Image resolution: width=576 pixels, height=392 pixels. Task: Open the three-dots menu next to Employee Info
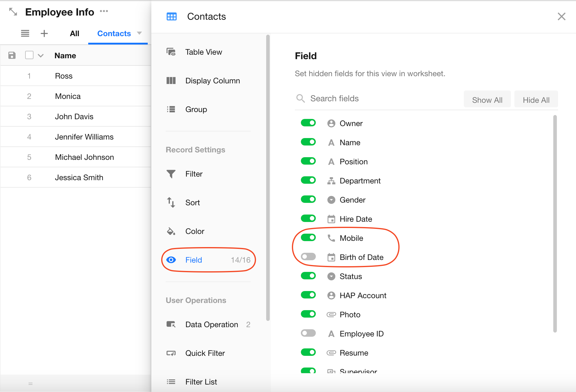tap(104, 11)
